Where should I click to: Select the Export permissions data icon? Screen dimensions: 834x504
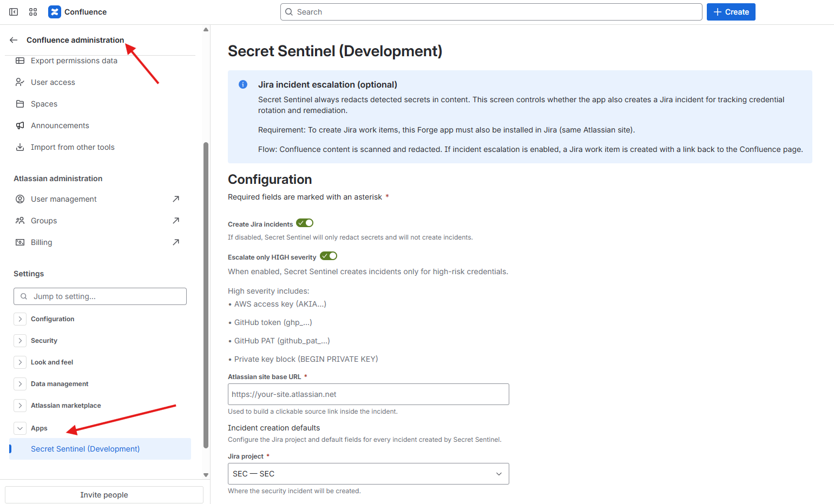(19, 60)
